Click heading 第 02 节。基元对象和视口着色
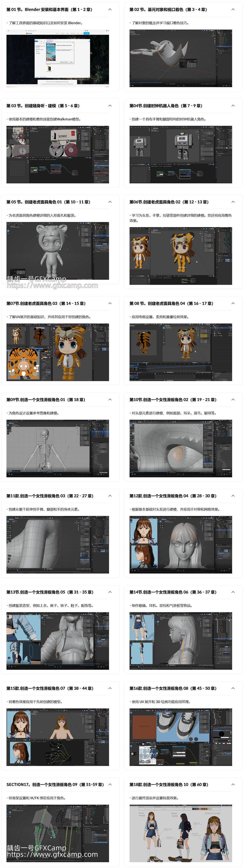The height and width of the screenshot is (868, 244). (x=169, y=9)
